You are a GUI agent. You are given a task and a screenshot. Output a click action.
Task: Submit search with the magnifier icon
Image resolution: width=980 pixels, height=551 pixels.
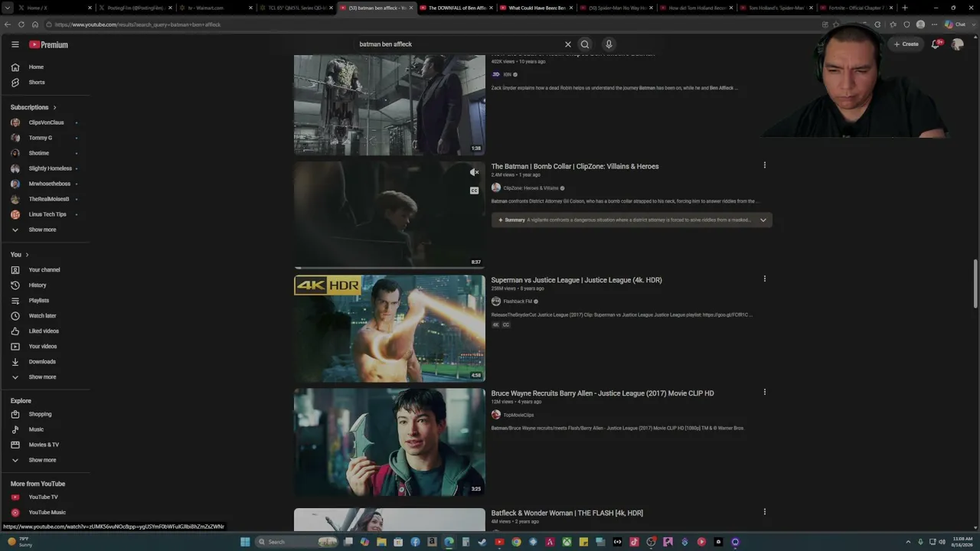click(585, 44)
